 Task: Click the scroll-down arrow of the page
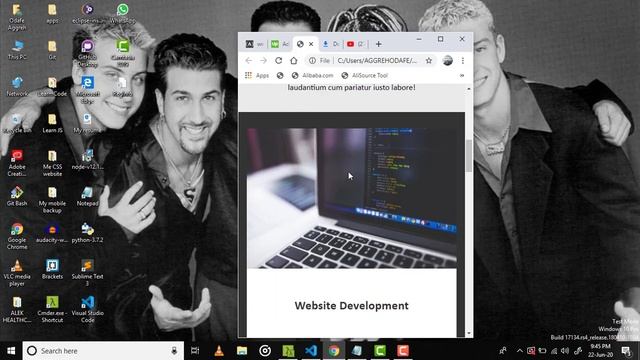(469, 333)
